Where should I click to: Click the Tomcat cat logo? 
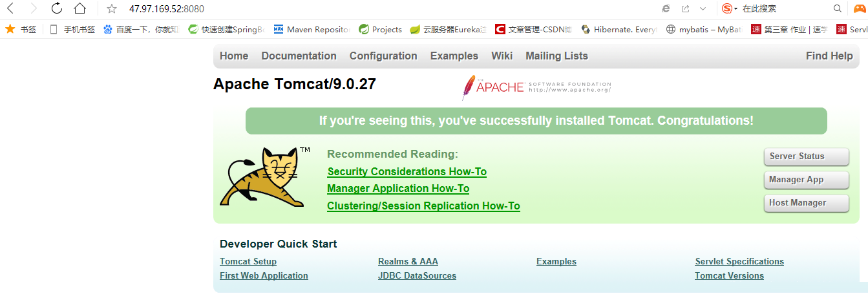pyautogui.click(x=262, y=176)
